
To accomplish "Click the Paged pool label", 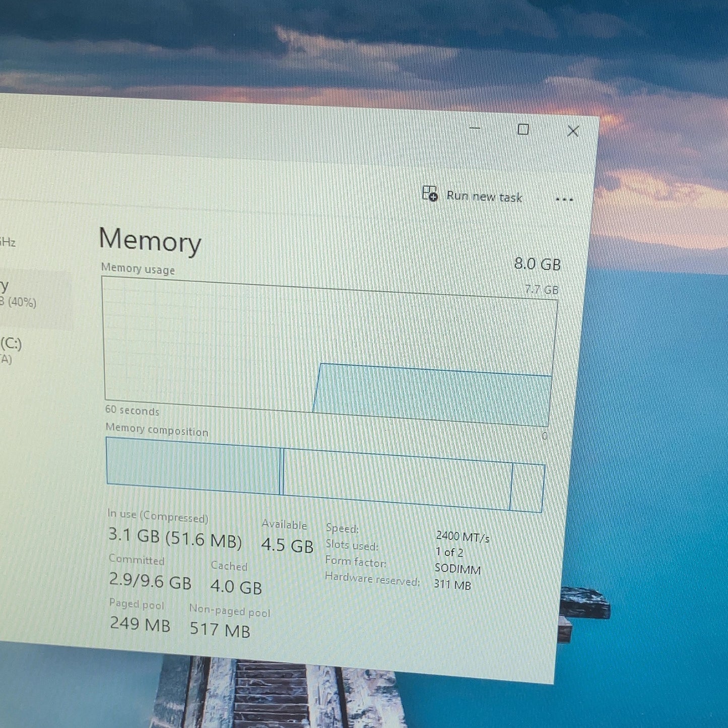I will coord(137,604).
